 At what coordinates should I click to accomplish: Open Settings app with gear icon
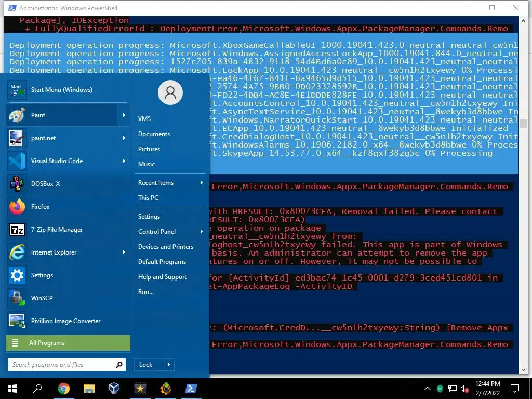[68, 275]
